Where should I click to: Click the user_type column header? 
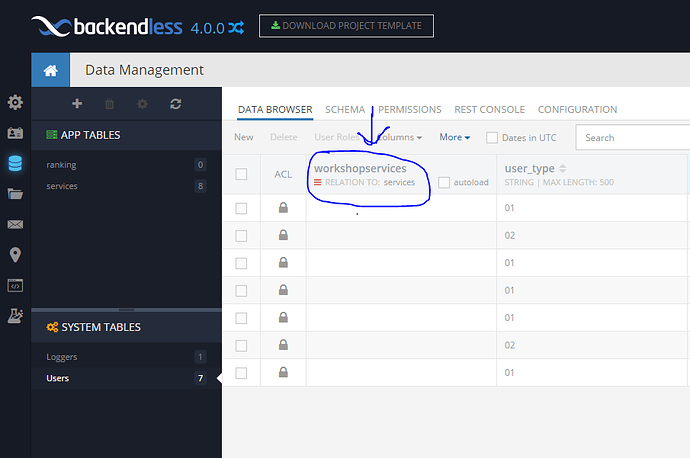click(529, 169)
